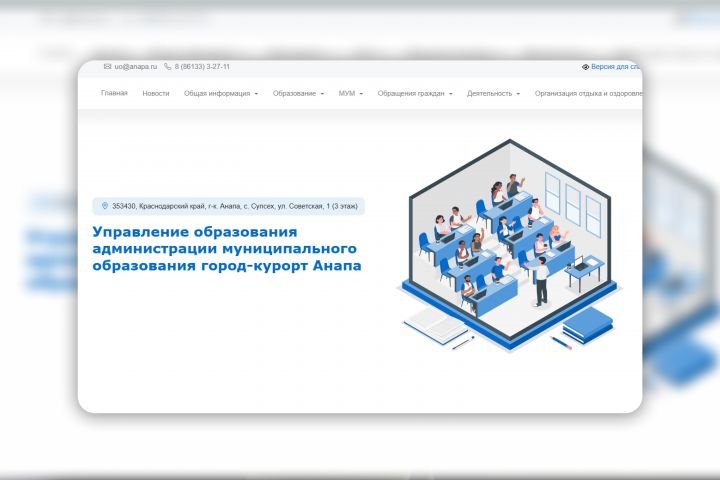720x480 pixels.
Task: Click the envelope email icon
Action: (107, 67)
